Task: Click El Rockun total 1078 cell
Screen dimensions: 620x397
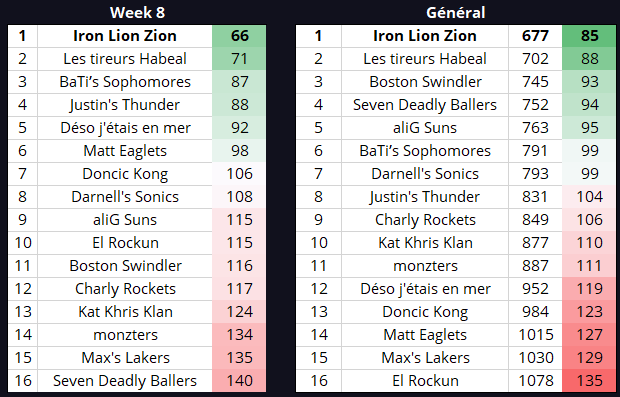Action: [535, 380]
